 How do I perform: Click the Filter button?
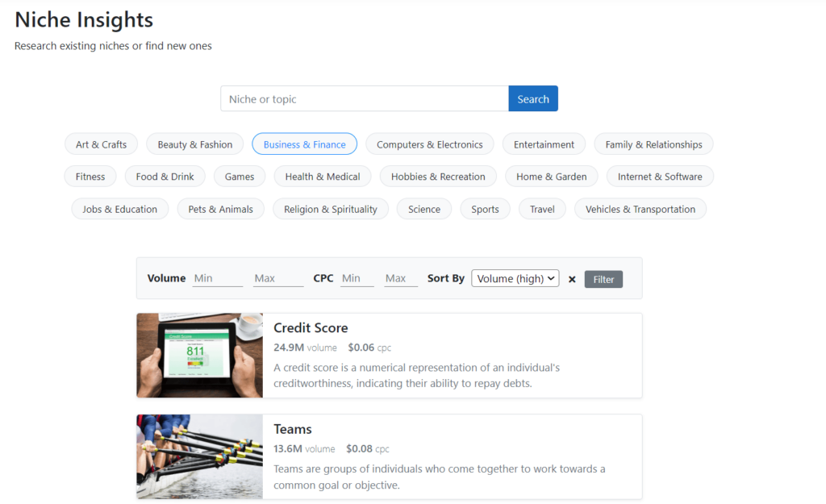pyautogui.click(x=603, y=278)
